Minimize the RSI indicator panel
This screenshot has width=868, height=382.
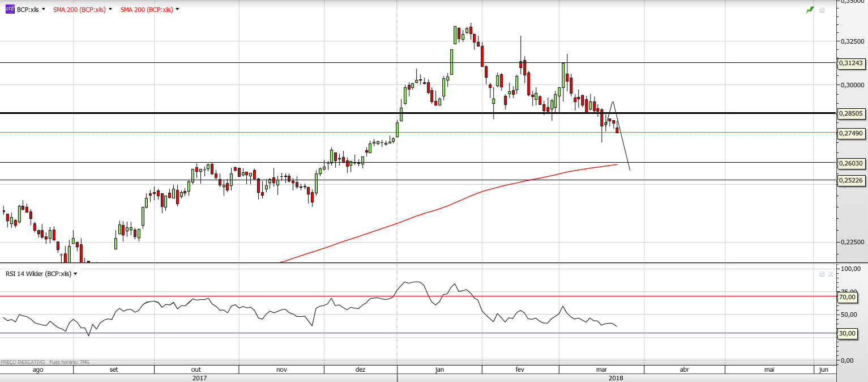click(822, 274)
